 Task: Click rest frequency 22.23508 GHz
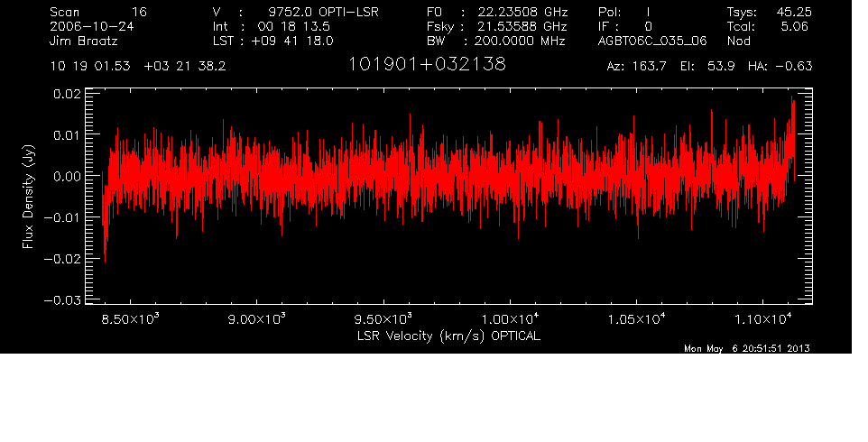click(x=523, y=12)
